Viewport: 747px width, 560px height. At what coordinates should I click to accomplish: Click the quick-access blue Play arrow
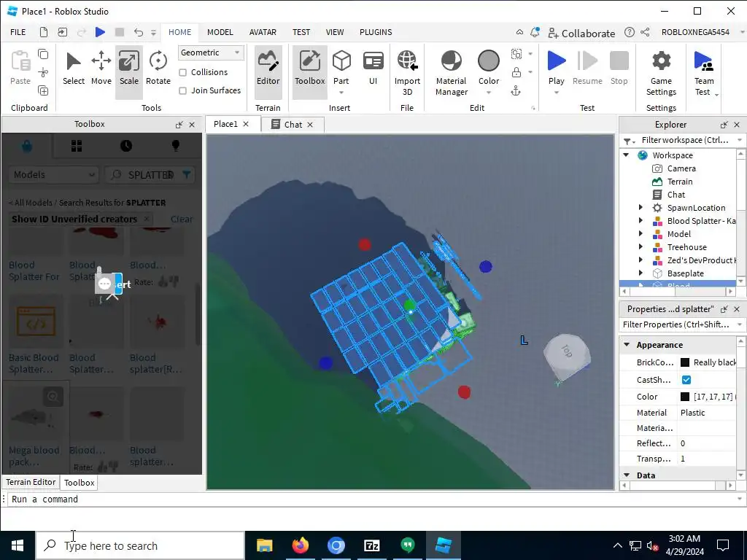[100, 32]
